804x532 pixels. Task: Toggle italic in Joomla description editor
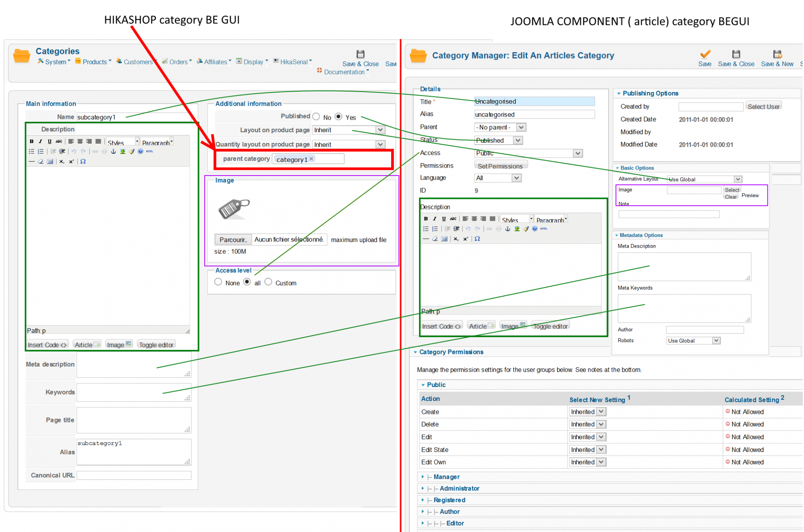(x=435, y=219)
